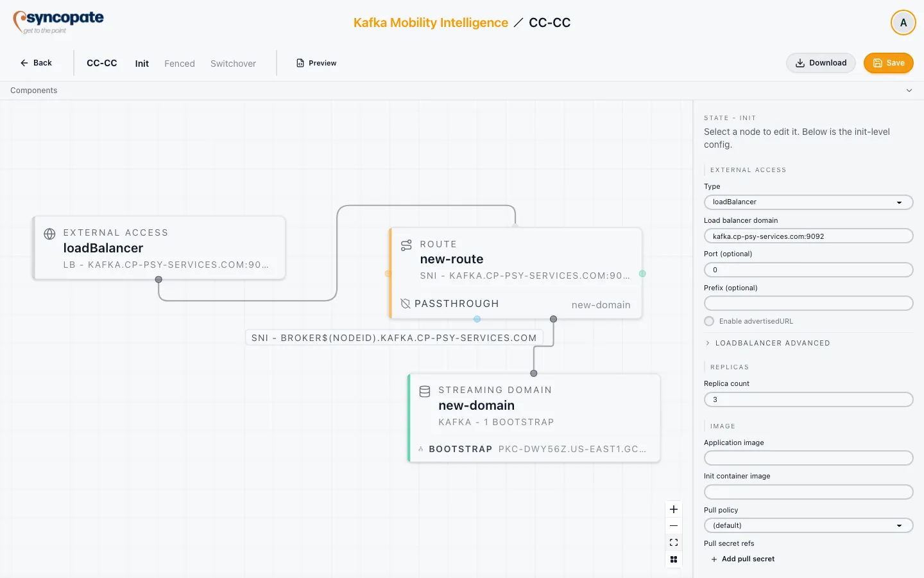Click the 'KAFKA - 1 BOOTSTRAP' subtitle
The image size is (924, 578).
pos(496,422)
